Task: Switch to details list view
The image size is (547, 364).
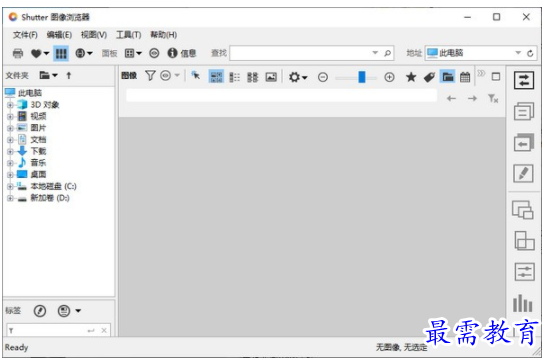Action: pyautogui.click(x=234, y=77)
